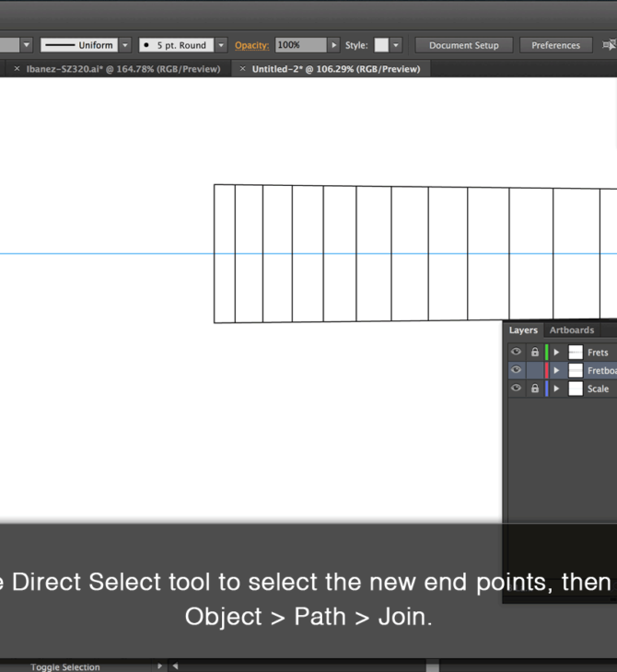Screen dimensions: 617x672
Task: Unlock the Scale layer lock icon
Action: [x=534, y=388]
